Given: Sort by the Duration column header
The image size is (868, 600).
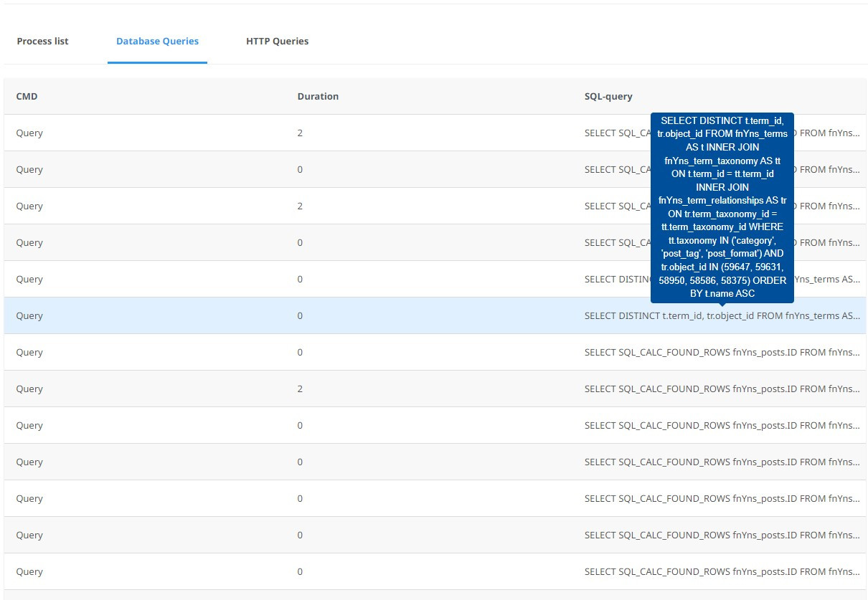Looking at the screenshot, I should click(x=318, y=96).
